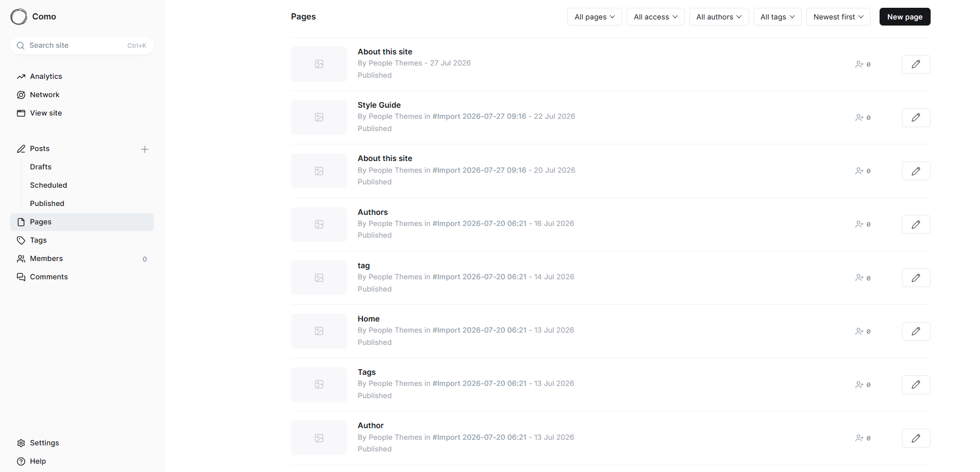Open the All tags filter
Screen dimensions: 980x472
click(x=777, y=17)
